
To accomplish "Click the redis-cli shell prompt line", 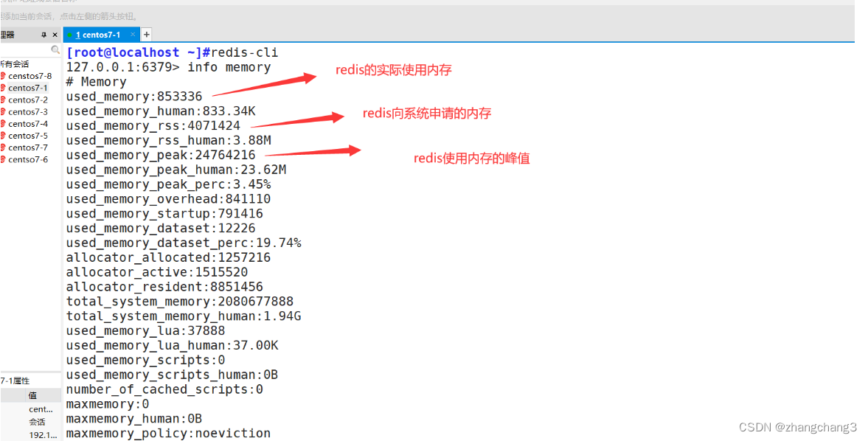I will click(x=172, y=52).
